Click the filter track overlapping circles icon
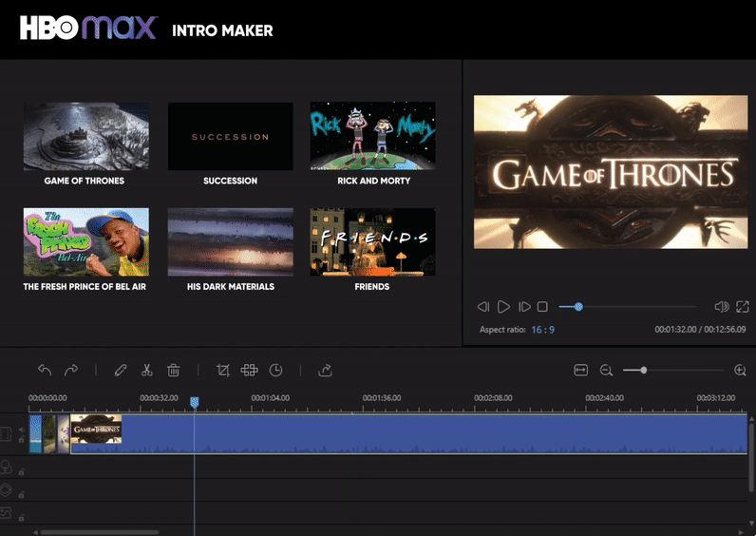The height and width of the screenshot is (536, 756). 6,467
